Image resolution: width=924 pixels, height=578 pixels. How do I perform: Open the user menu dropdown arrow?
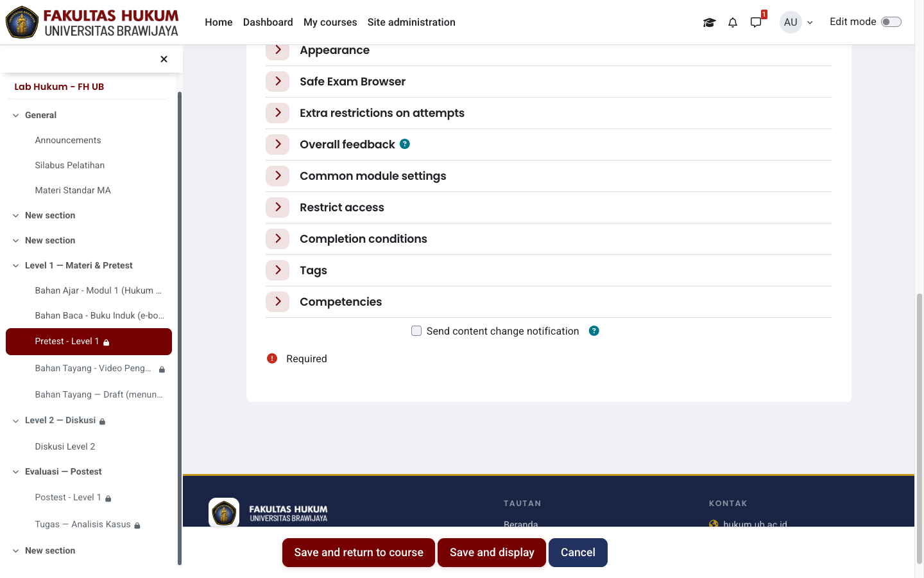(810, 22)
